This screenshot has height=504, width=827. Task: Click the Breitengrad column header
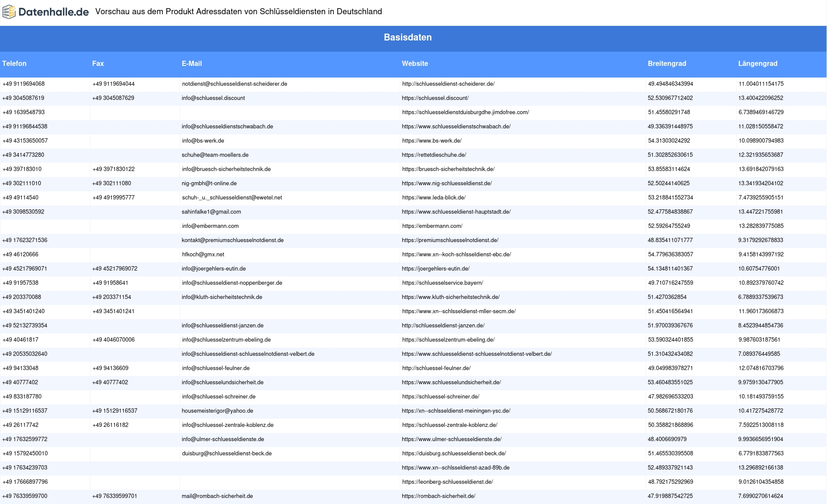click(x=667, y=63)
